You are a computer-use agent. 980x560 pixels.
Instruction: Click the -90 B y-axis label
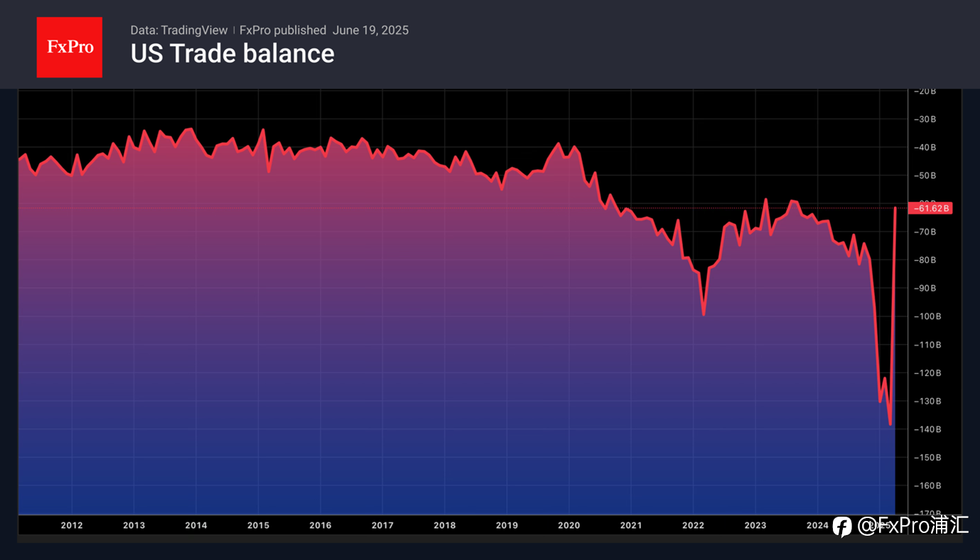(x=925, y=288)
